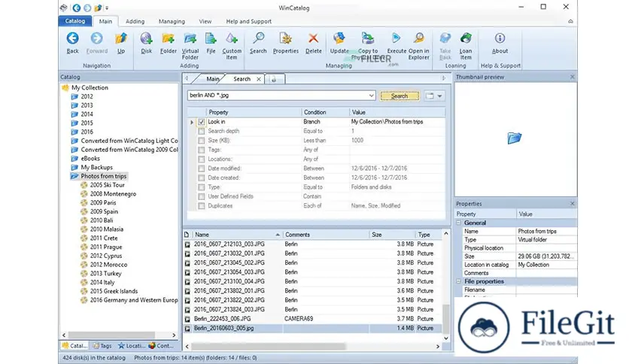Click the catalog tree horizontal scrollbar

pyautogui.click(x=111, y=335)
